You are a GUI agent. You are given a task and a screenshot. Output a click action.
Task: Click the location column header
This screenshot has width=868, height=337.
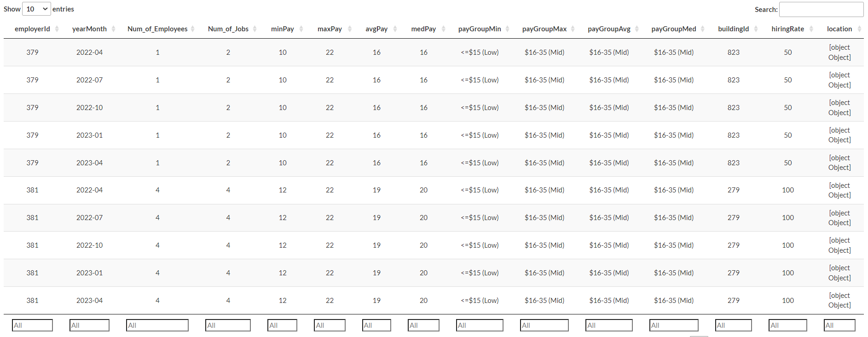(x=839, y=29)
